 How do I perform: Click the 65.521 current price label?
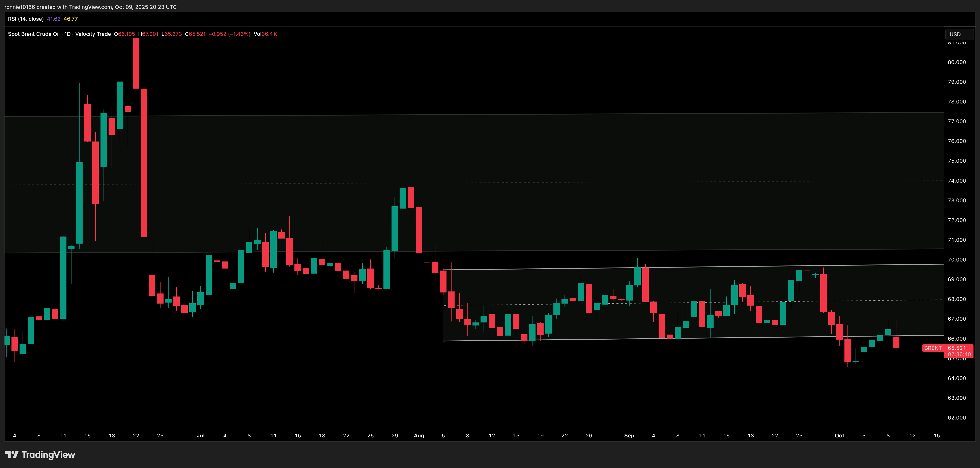[x=957, y=348]
